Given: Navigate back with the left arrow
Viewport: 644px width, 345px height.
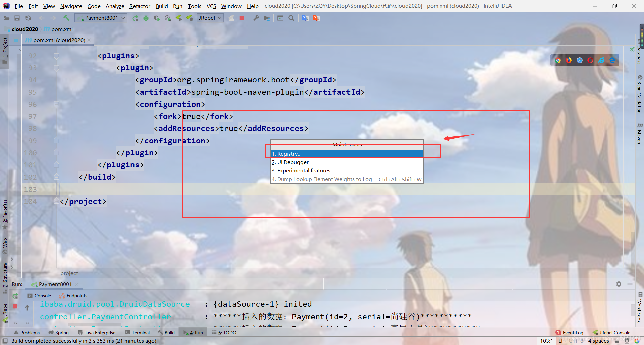Looking at the screenshot, I should pos(42,18).
